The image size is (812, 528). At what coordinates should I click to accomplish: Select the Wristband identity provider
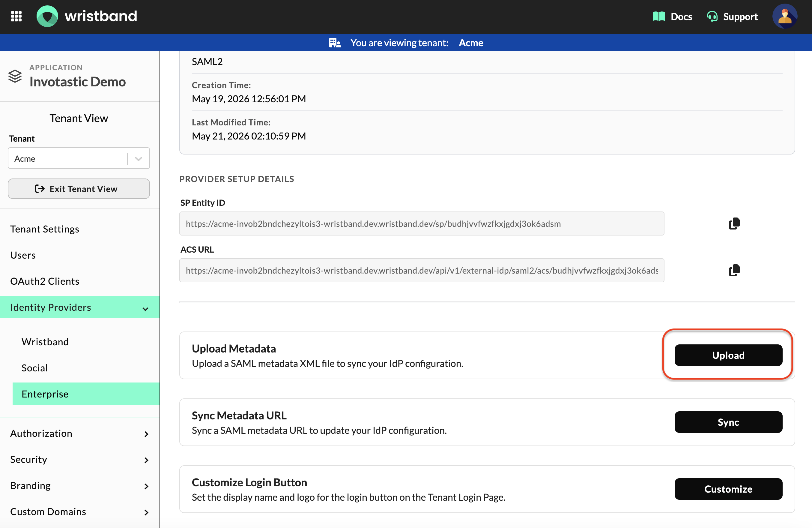point(45,342)
